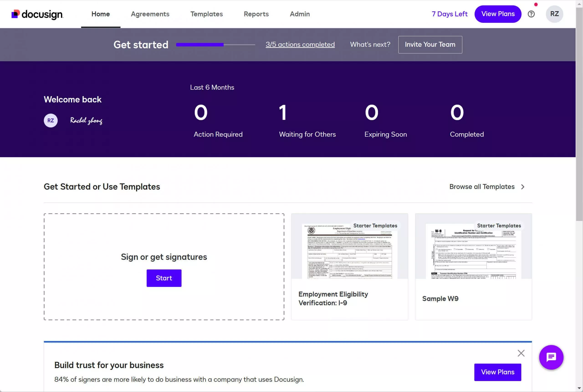
Task: View Waiting for Others agreements
Action: (307, 120)
